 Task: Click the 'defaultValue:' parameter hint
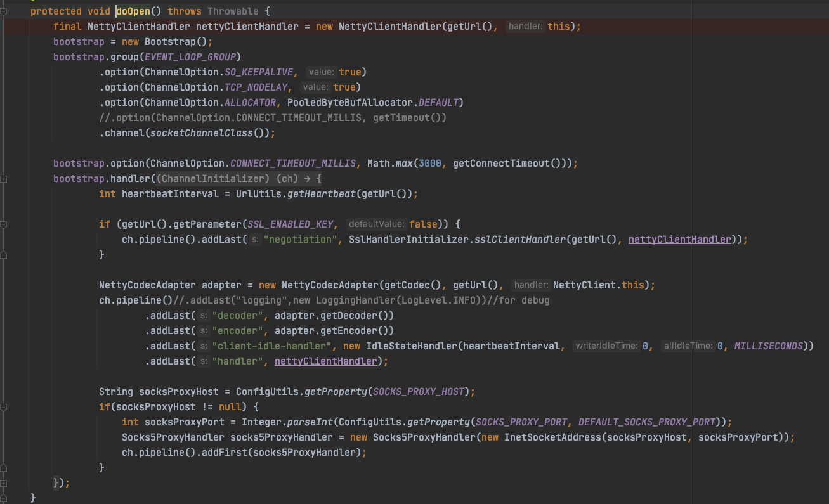coord(376,224)
